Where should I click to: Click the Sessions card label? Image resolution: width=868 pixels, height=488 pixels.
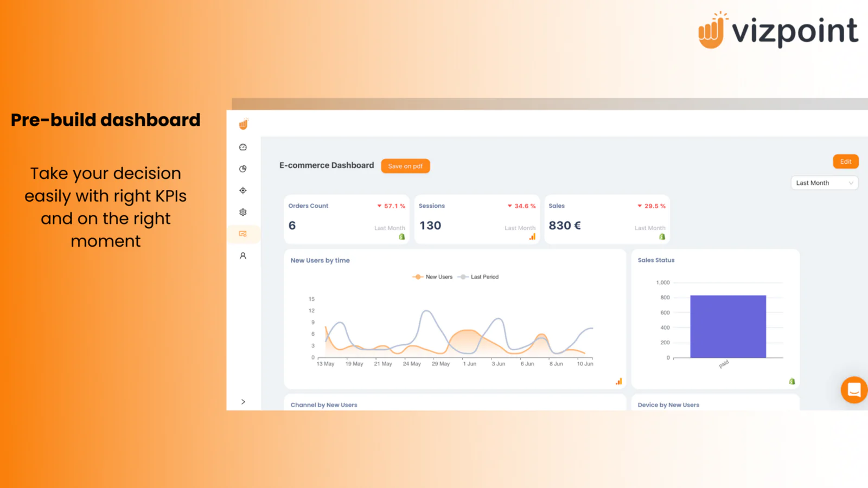(432, 206)
